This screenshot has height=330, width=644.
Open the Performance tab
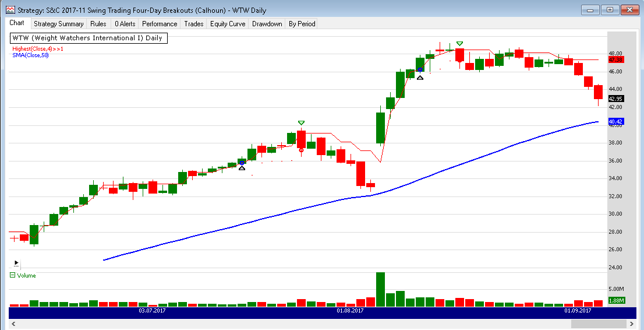point(160,24)
